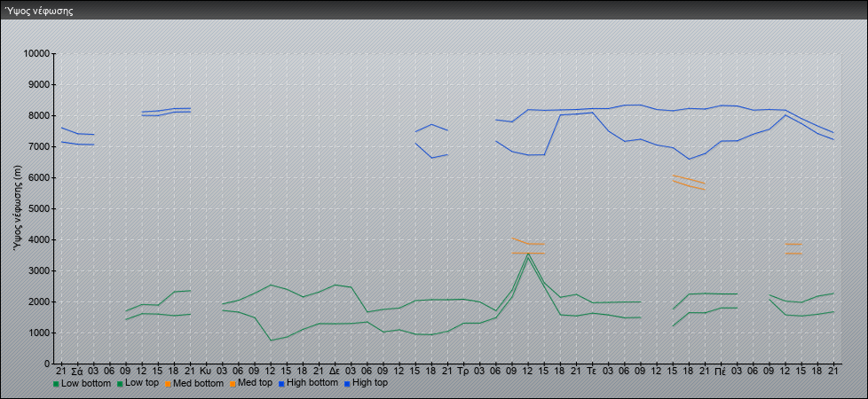Click the 1000 value on the y-axis
Image resolution: width=868 pixels, height=399 pixels.
pos(39,332)
